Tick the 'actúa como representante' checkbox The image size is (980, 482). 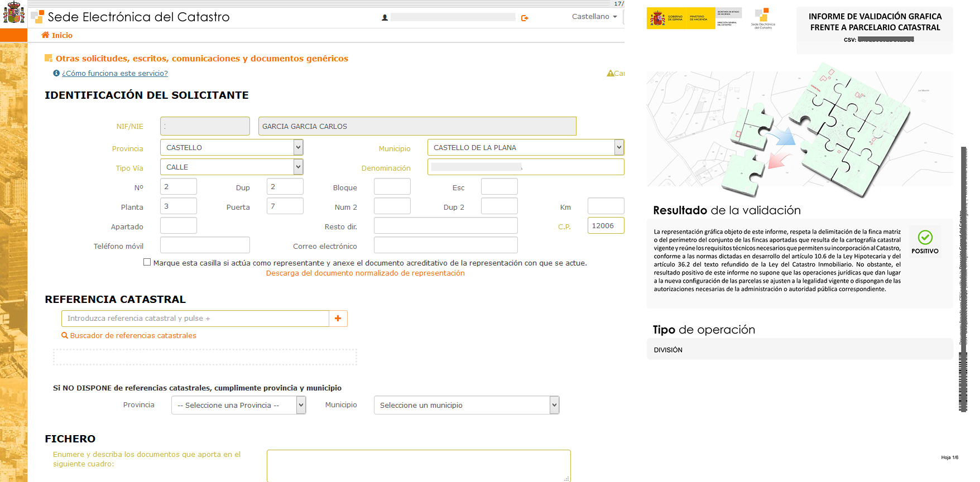147,262
